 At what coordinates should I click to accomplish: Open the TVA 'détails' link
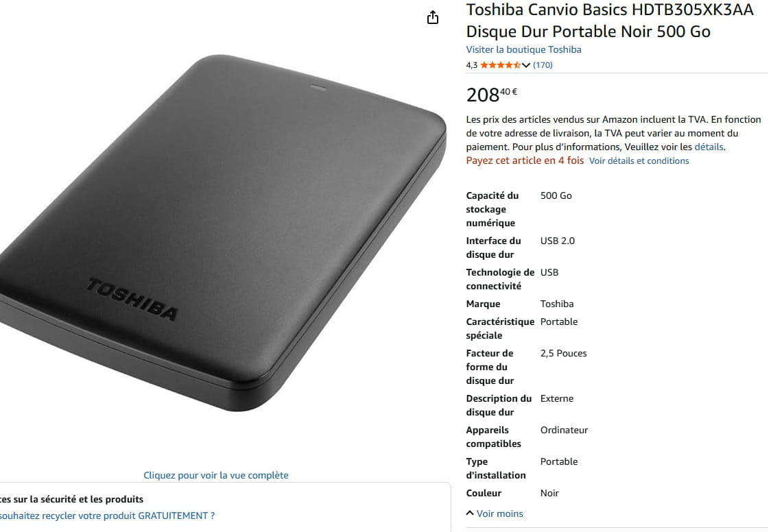click(709, 147)
